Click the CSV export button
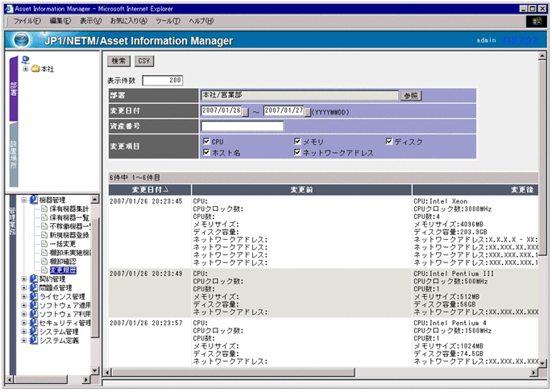 coord(144,60)
